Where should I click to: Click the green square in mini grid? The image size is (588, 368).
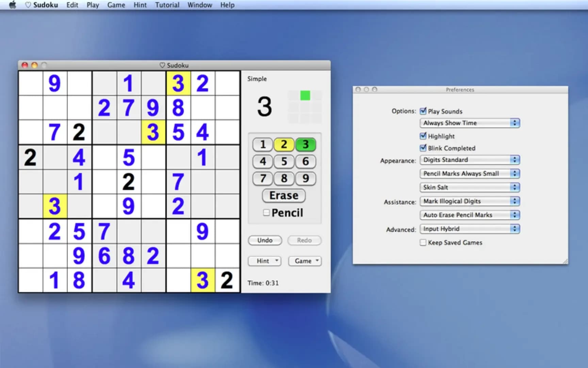coord(305,95)
